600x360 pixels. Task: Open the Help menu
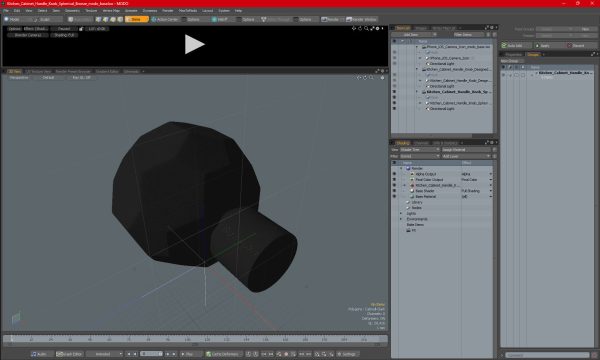[238, 11]
